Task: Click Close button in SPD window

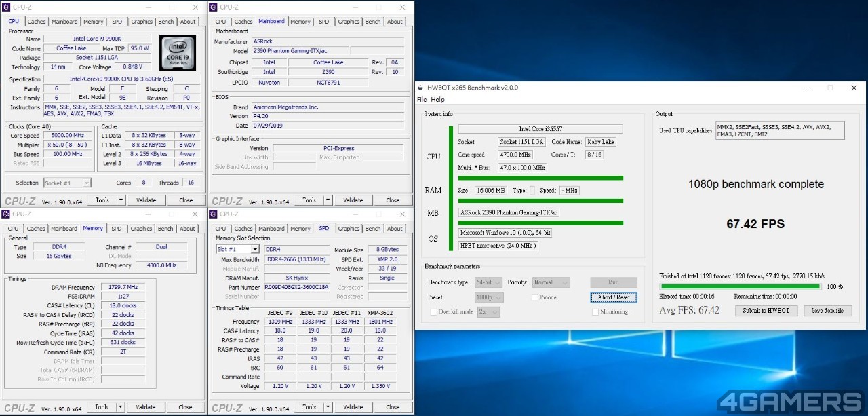Action: click(x=393, y=407)
